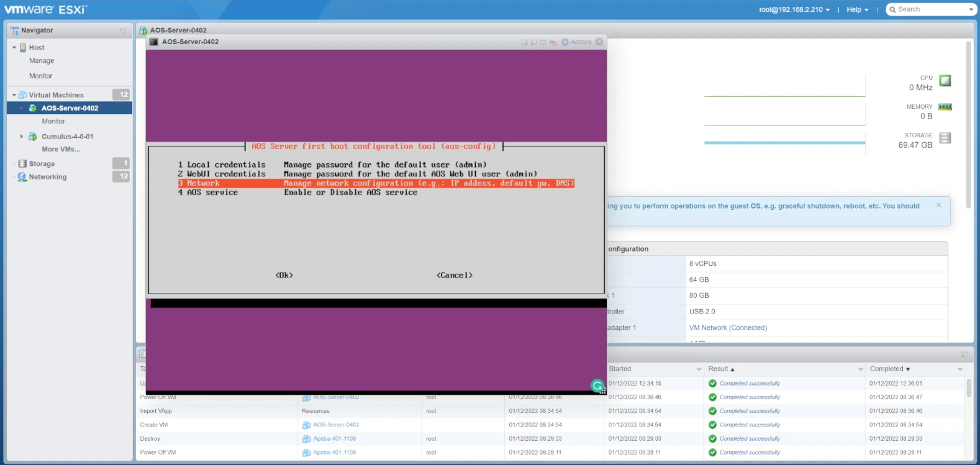Open the Started column dropdown arrow

tap(699, 369)
